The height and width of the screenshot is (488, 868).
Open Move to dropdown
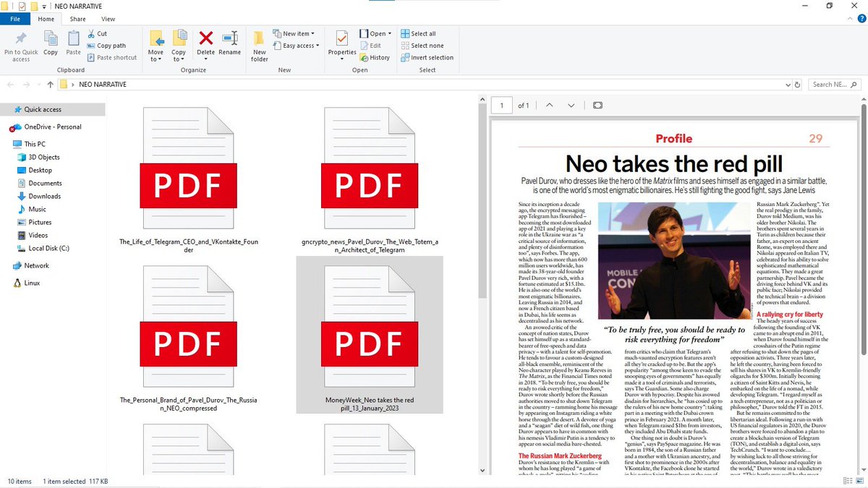click(156, 56)
